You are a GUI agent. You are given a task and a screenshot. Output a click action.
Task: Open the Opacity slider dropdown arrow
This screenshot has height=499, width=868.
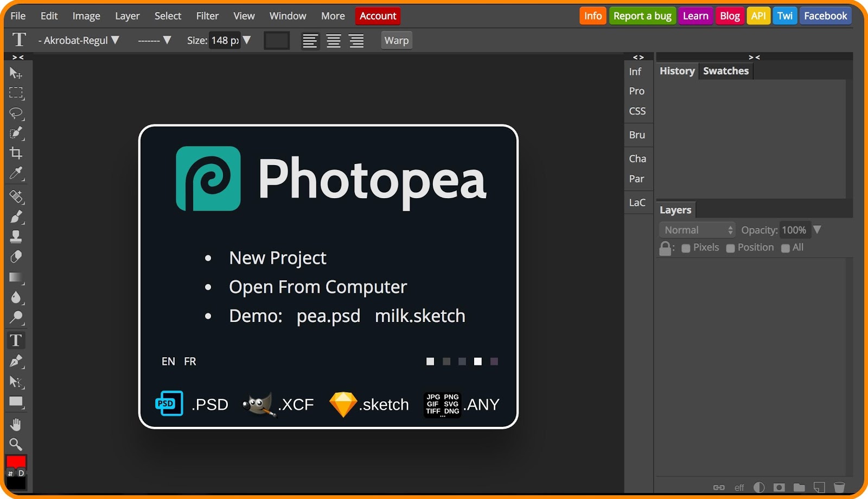coord(817,230)
